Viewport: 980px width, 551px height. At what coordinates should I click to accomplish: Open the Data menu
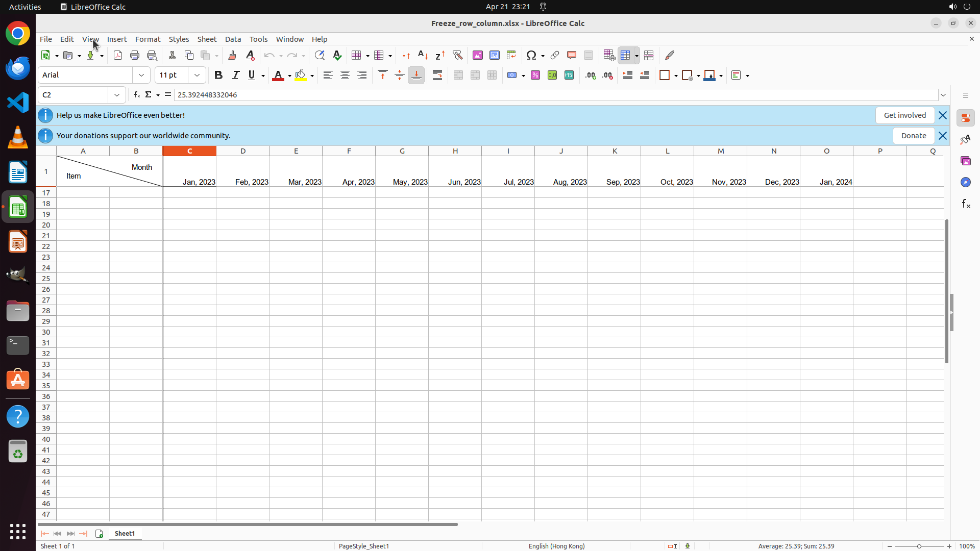click(233, 39)
